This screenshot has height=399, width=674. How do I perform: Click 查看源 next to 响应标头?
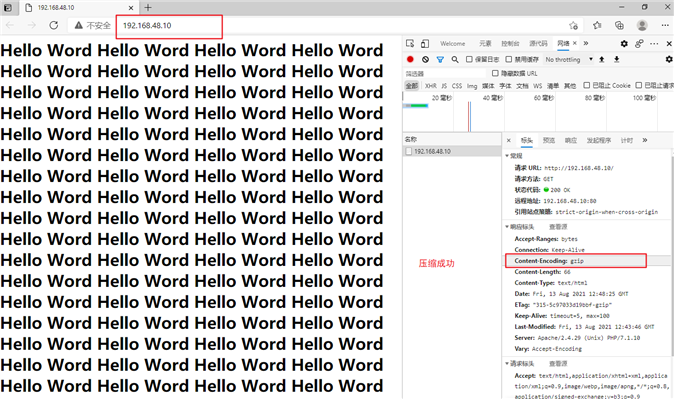558,227
